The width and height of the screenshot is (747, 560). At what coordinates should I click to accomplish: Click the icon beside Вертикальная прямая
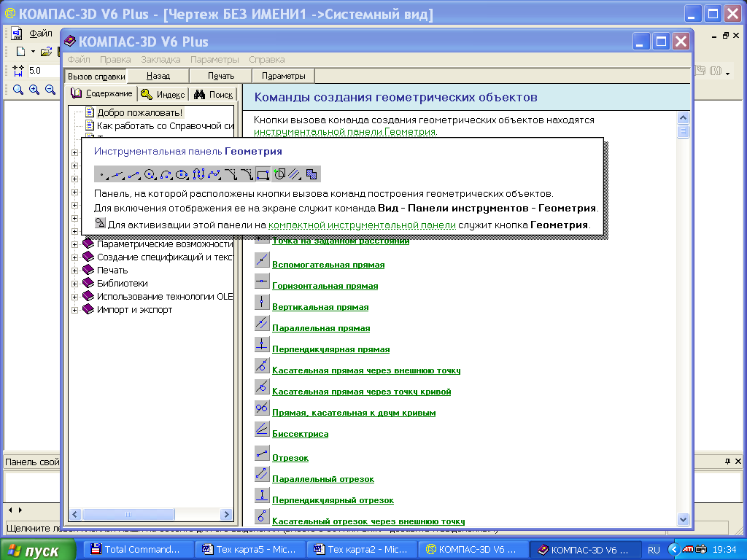(x=262, y=302)
